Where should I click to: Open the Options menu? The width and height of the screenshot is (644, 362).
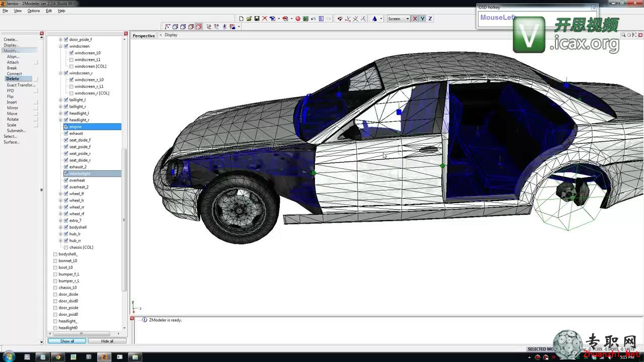tap(34, 11)
